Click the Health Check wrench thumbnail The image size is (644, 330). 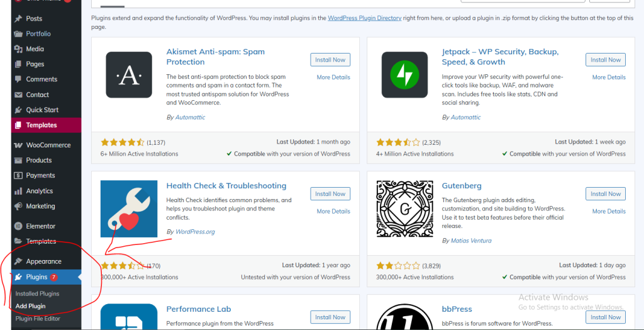point(129,208)
